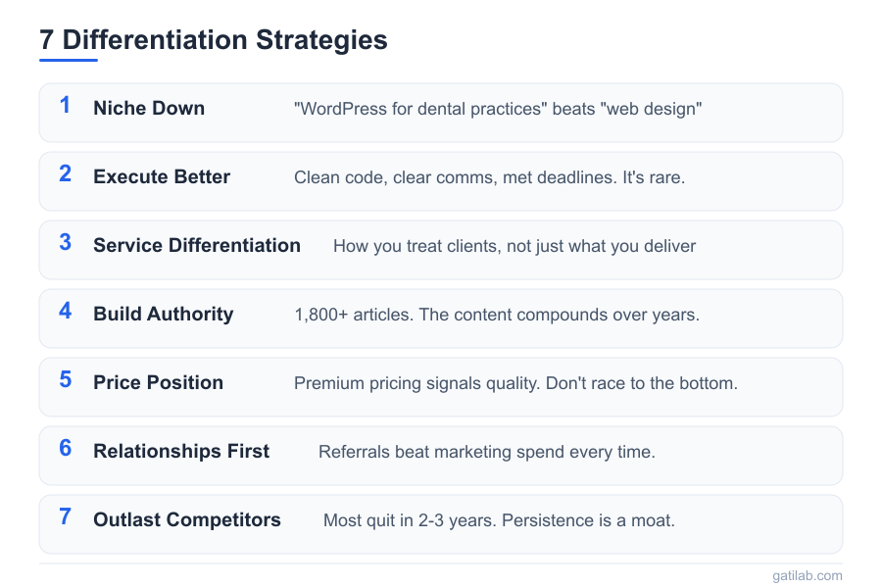Select the number 2 badge

pyautogui.click(x=65, y=174)
